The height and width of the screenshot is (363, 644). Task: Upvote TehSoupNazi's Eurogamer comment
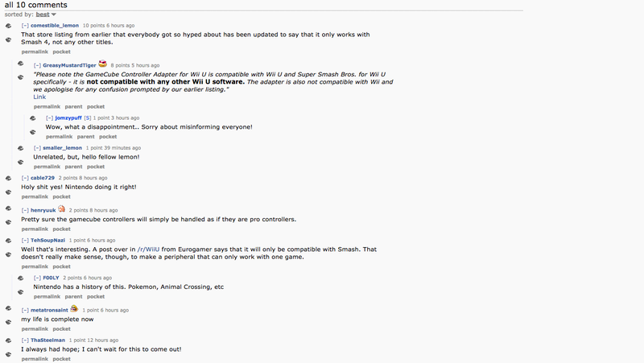pyautogui.click(x=8, y=241)
